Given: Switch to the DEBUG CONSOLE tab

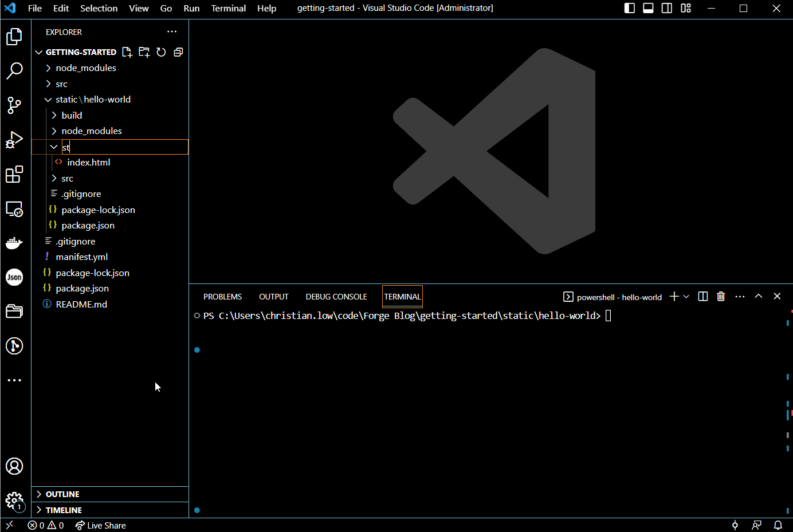Looking at the screenshot, I should coord(336,297).
